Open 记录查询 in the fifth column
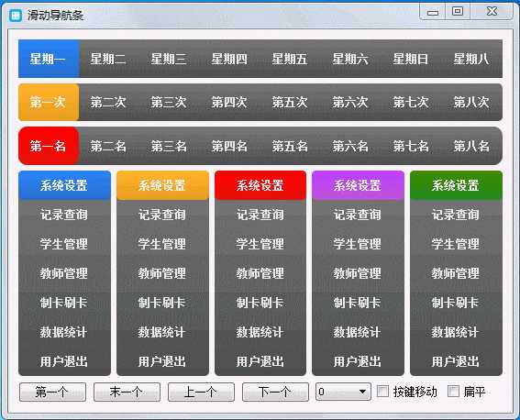The height and width of the screenshot is (420, 520). coord(457,215)
